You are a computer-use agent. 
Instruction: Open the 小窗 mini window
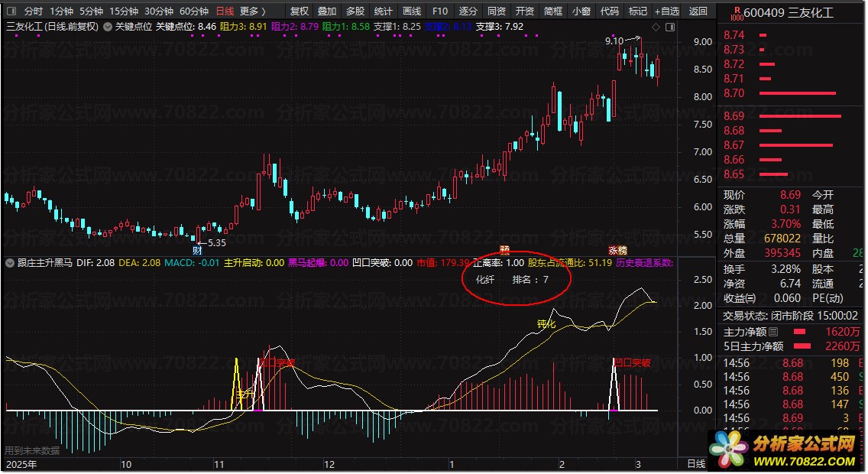[581, 11]
